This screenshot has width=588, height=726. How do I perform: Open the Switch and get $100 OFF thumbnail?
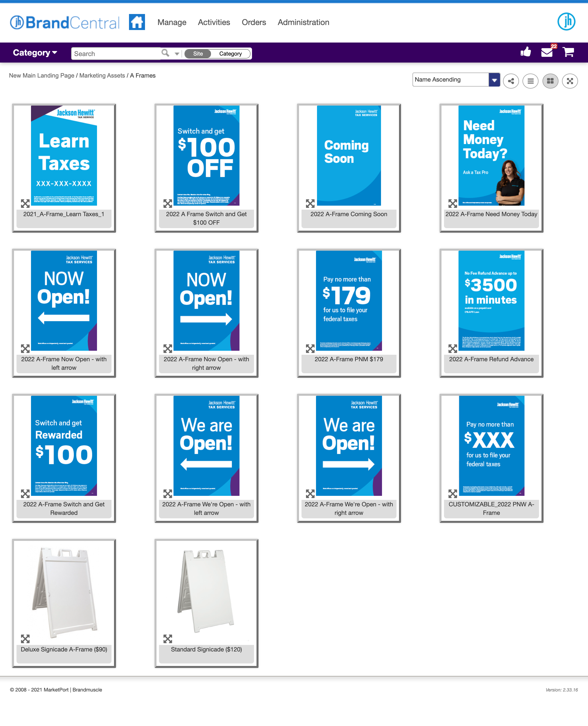tap(206, 156)
